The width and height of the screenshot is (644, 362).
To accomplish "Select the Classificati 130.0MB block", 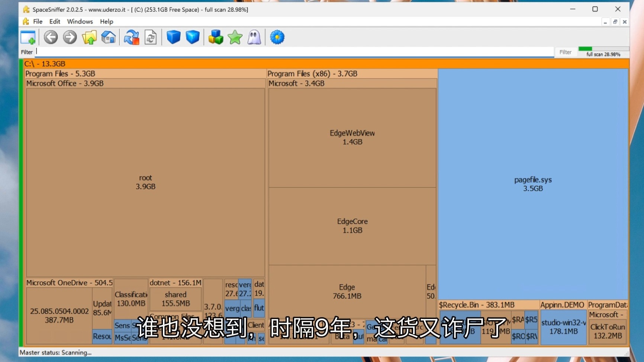I will pyautogui.click(x=131, y=299).
